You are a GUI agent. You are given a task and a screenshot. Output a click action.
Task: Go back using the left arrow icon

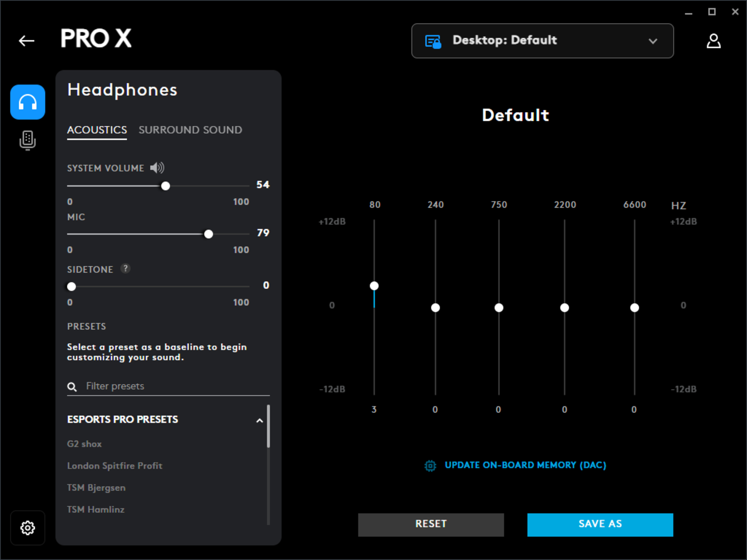click(x=26, y=41)
